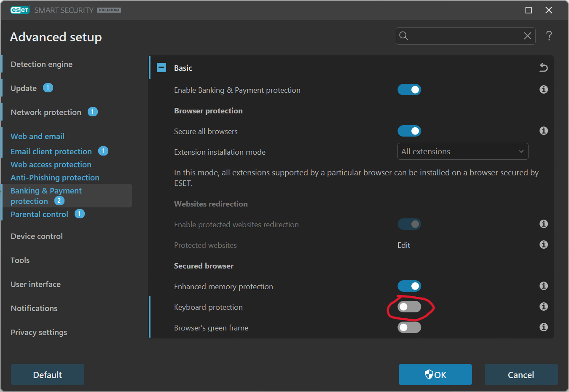Click the Websites redirection heading
The image size is (569, 392).
[x=211, y=204]
